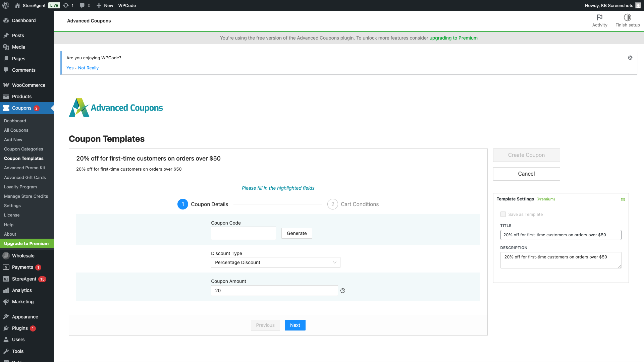Click the Plugins plug icon
The height and width of the screenshot is (362, 644).
pyautogui.click(x=6, y=328)
